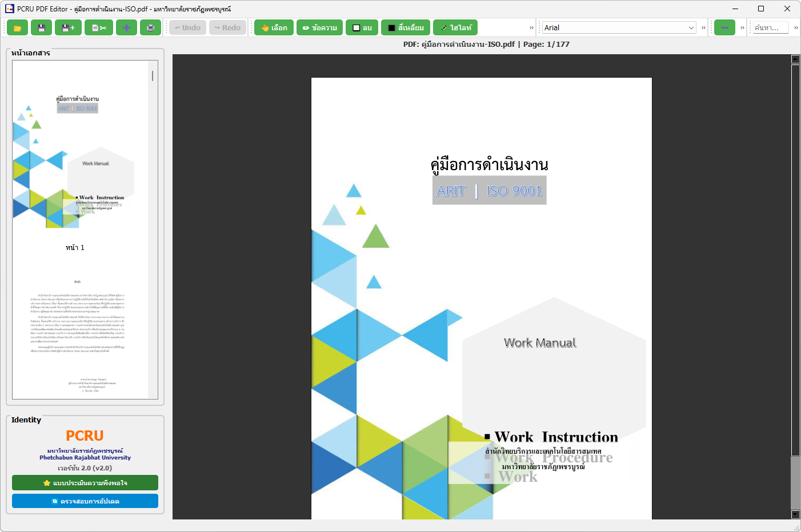Save the document with the floppy disk icon
The width and height of the screenshot is (801, 532).
(x=41, y=28)
